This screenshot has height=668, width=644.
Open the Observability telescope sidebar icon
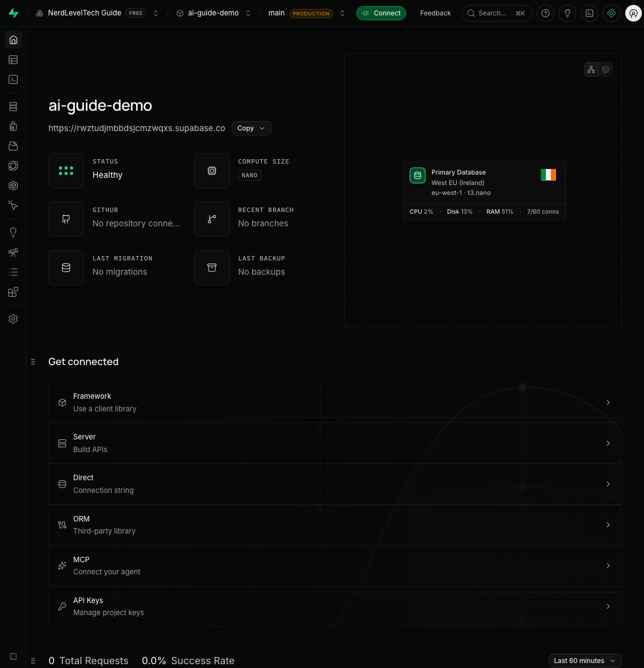coord(13,252)
